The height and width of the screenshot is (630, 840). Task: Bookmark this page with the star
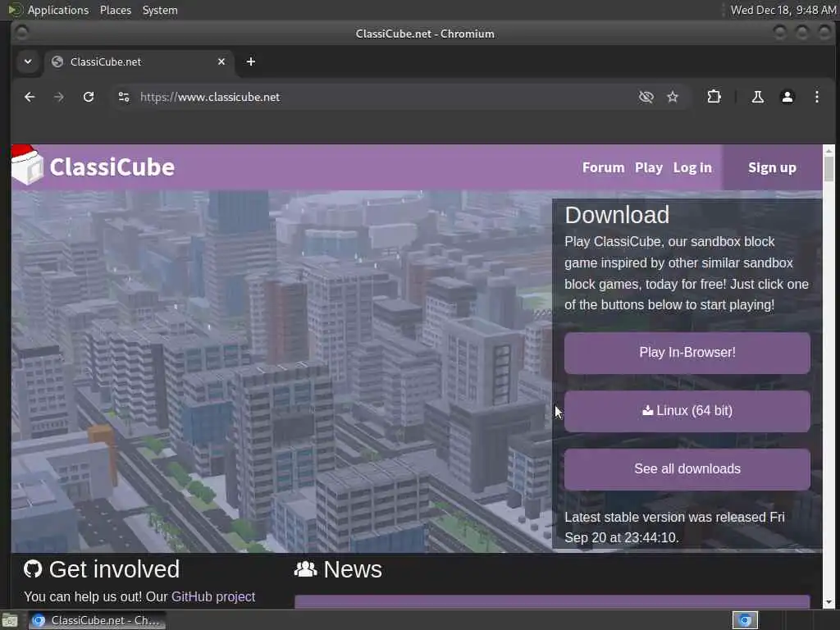point(673,97)
